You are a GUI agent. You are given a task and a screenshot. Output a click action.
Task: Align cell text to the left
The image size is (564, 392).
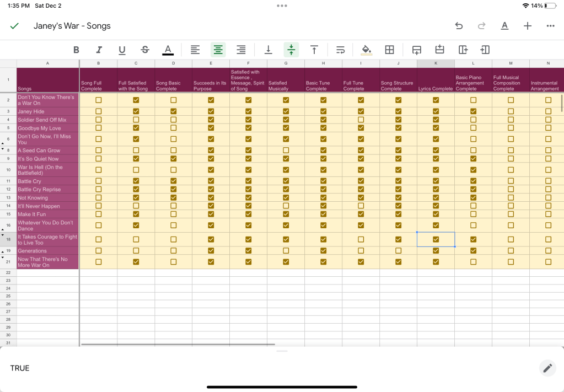click(195, 50)
